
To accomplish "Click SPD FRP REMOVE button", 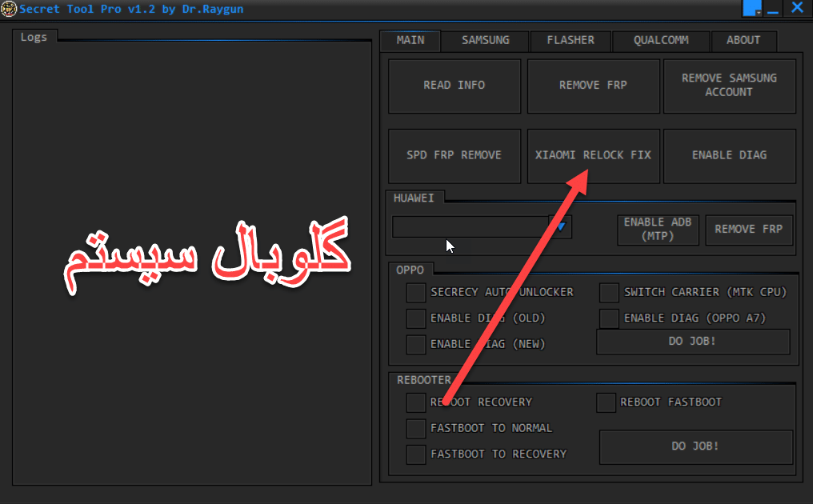I will tap(455, 155).
